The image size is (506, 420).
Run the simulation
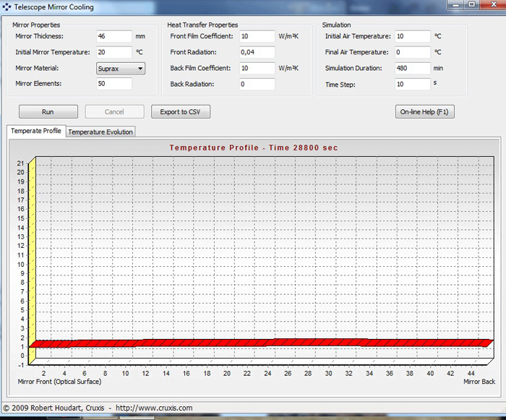click(48, 112)
